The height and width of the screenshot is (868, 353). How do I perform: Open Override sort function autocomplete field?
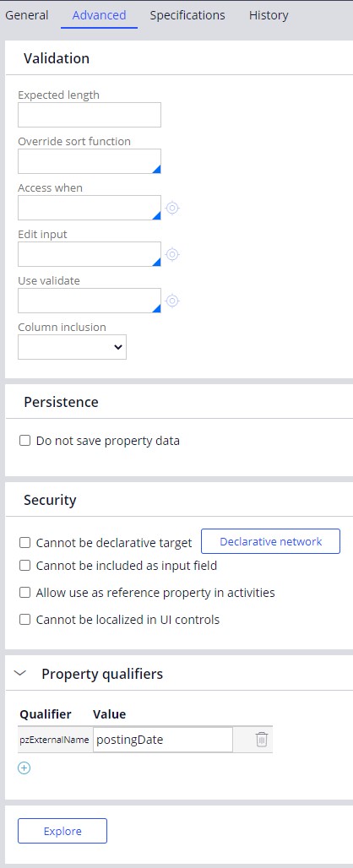tap(89, 161)
